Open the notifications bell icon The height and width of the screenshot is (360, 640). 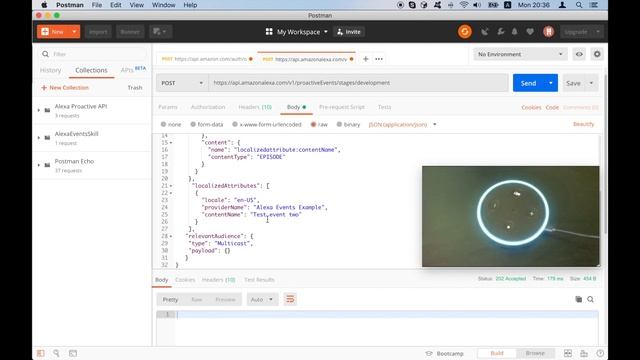pos(514,32)
